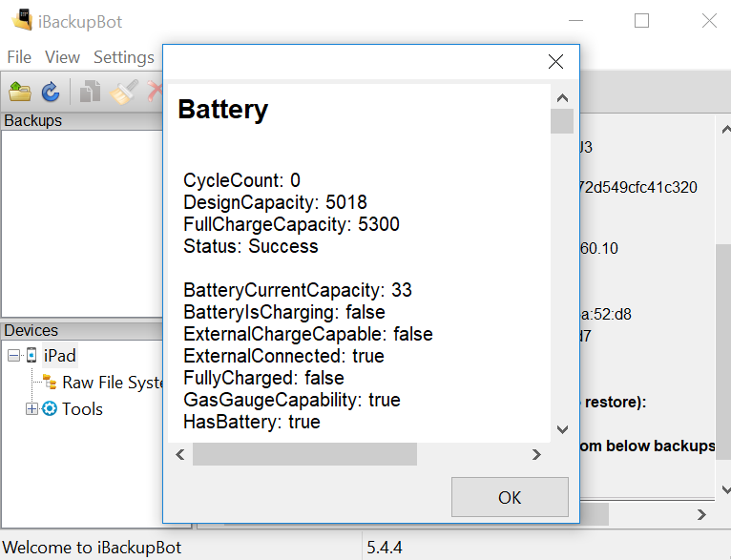Open the View menu
731x560 pixels.
(62, 57)
